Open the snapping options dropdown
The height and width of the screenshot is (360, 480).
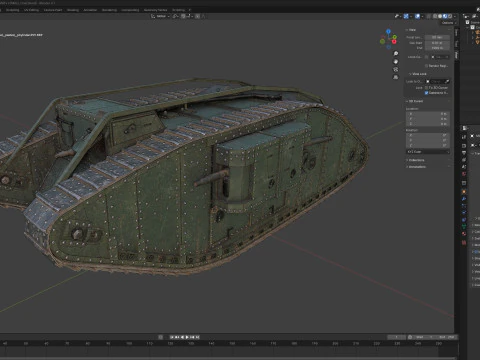pyautogui.click(x=190, y=16)
